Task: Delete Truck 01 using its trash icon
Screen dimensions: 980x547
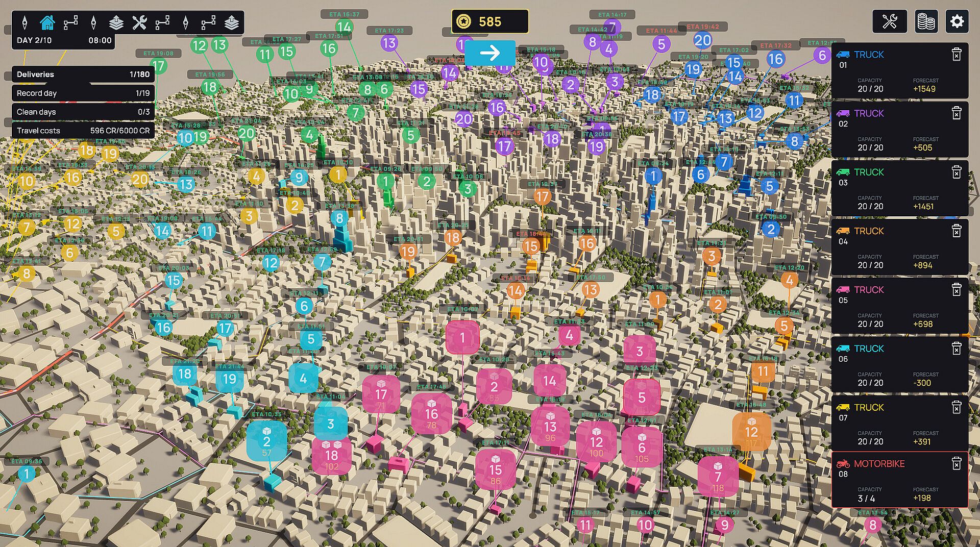Action: click(x=957, y=54)
